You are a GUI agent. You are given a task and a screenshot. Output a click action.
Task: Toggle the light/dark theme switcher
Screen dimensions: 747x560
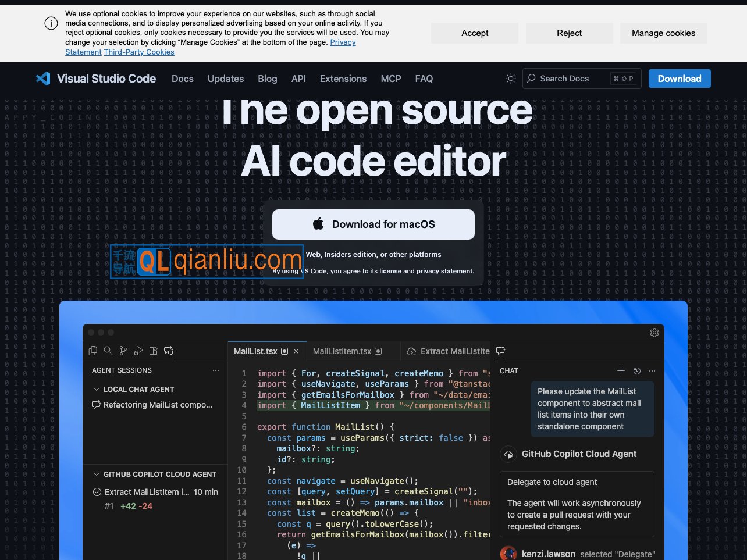coord(510,79)
